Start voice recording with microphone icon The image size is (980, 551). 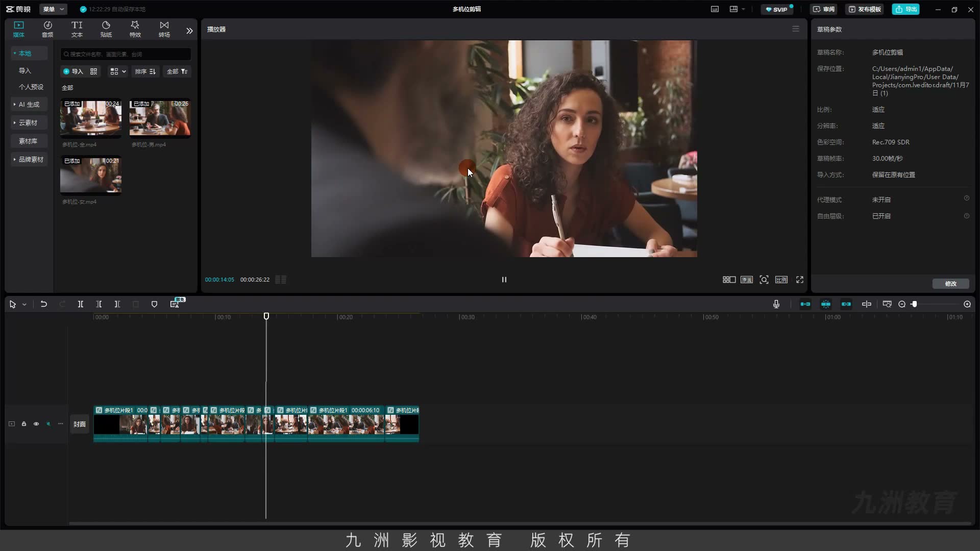(776, 304)
